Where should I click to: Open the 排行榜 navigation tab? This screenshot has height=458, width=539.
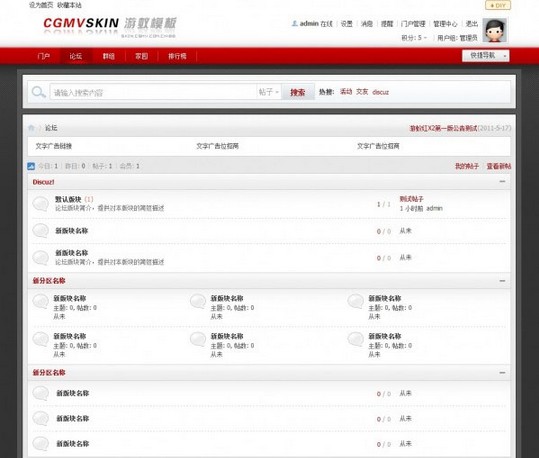(177, 56)
